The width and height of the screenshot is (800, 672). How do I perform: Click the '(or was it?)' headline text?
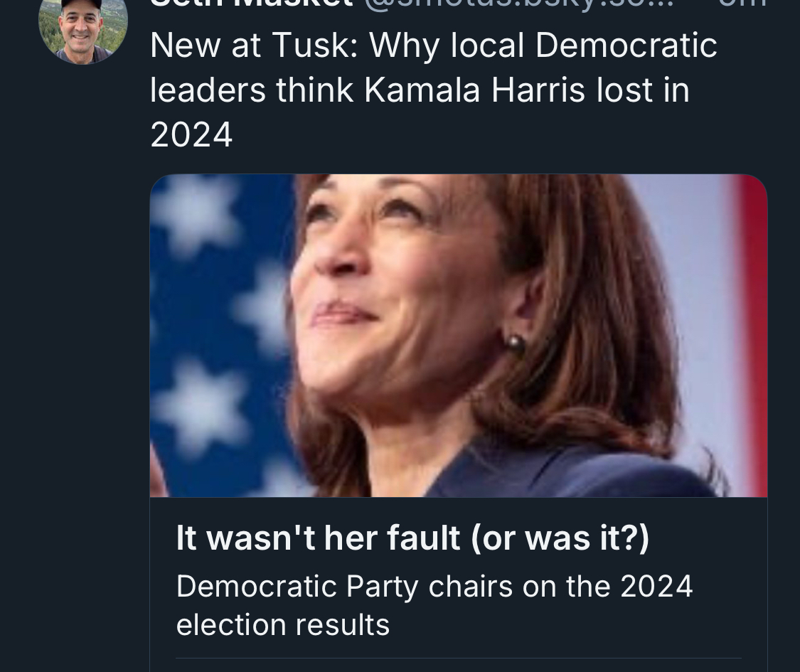pyautogui.click(x=560, y=538)
